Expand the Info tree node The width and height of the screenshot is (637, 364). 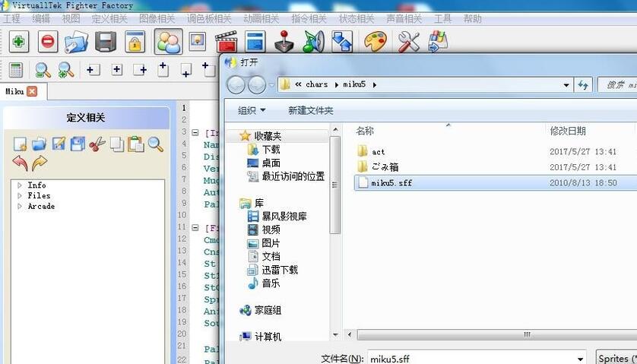(20, 185)
